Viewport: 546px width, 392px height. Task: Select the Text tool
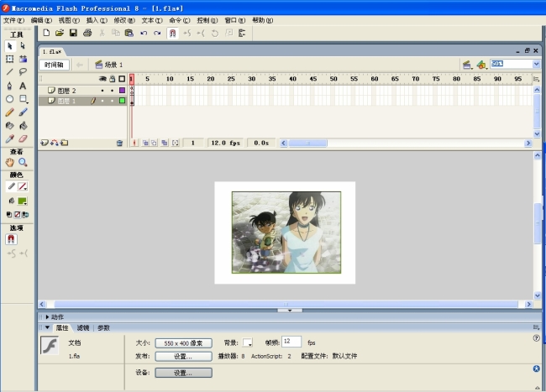click(23, 86)
